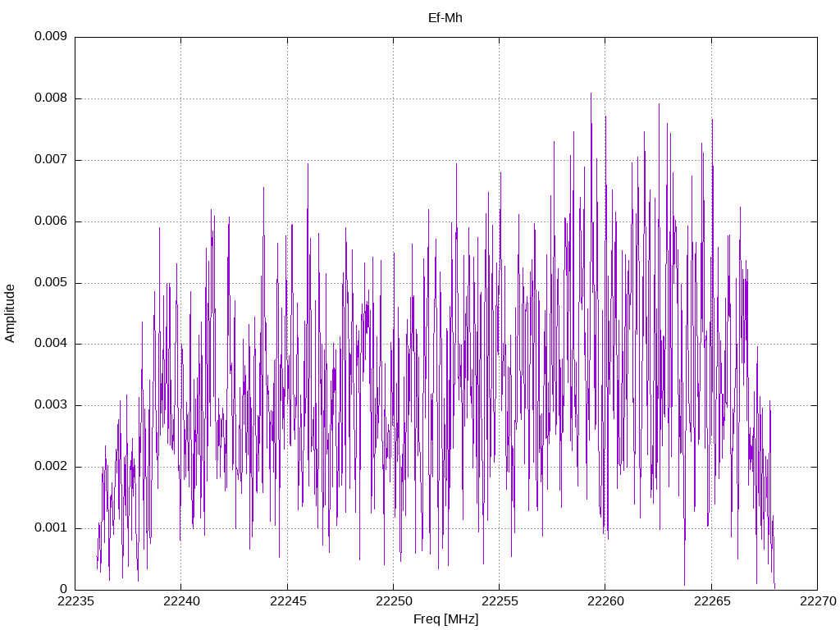The image size is (840, 630).
Task: Click the 0.005 y-axis value
Action: [x=51, y=283]
